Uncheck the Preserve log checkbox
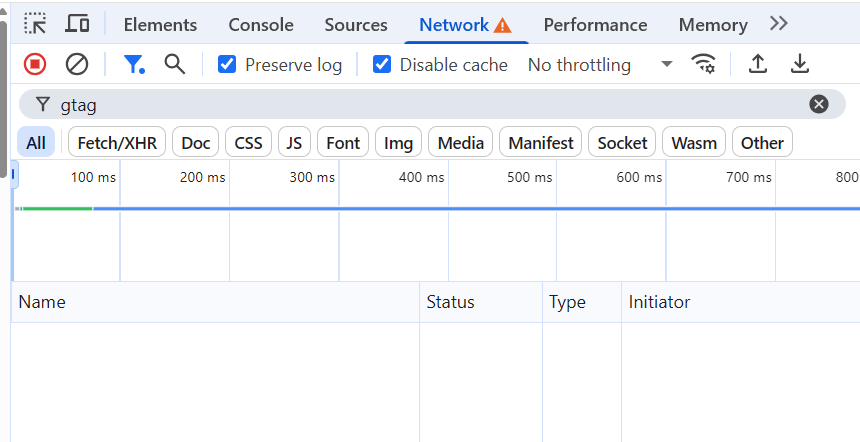860x442 pixels. tap(227, 65)
